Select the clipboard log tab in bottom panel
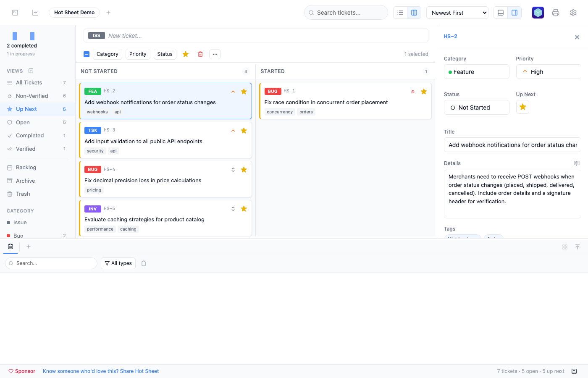 coord(10,247)
